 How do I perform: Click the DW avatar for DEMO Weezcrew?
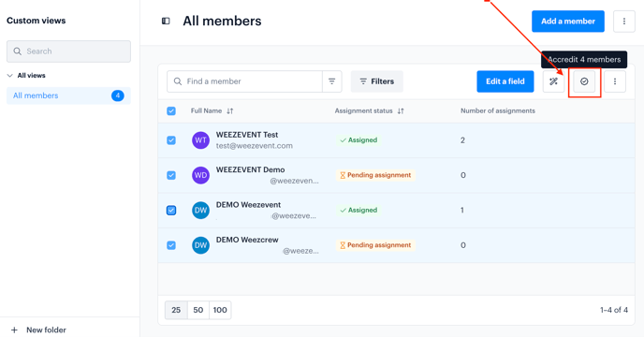(x=201, y=245)
